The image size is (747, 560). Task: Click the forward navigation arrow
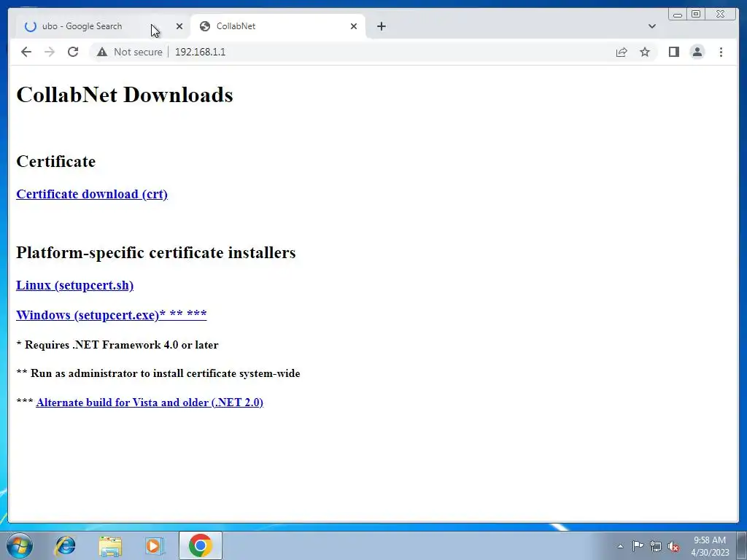pos(50,52)
